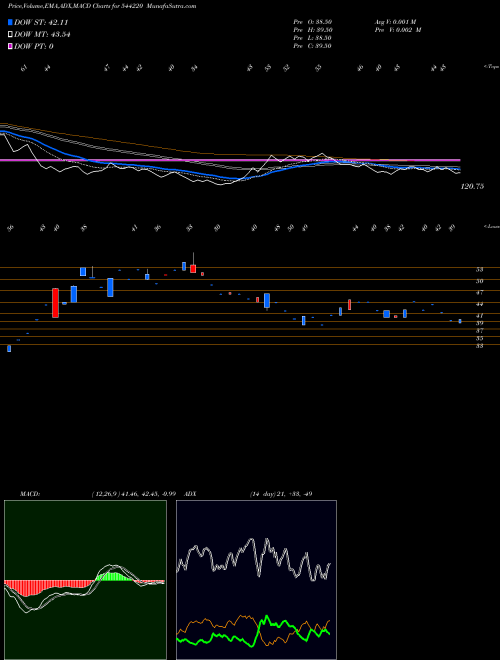The image size is (500, 660).
Task: Click the Lows label at right edge
Action: pyautogui.click(x=491, y=226)
